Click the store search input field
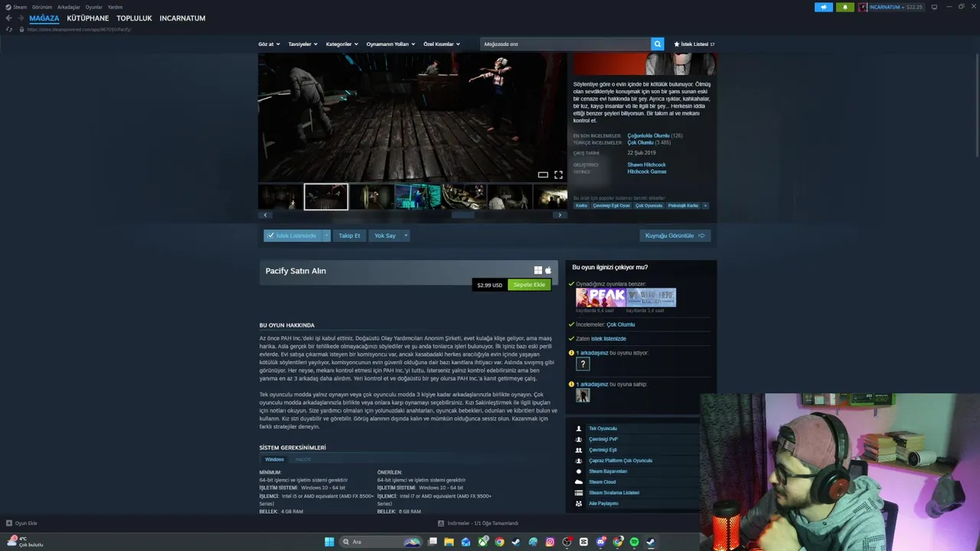Viewport: 980px width, 551px height. click(x=566, y=44)
